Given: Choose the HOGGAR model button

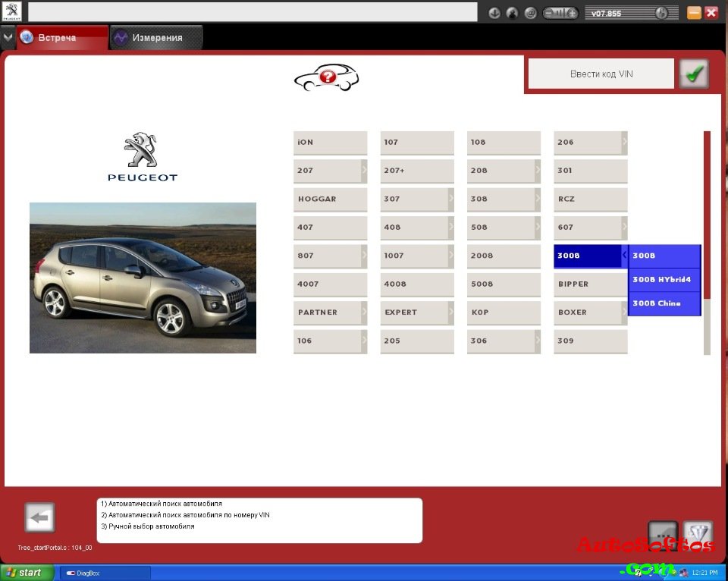Looking at the screenshot, I should pos(330,199).
